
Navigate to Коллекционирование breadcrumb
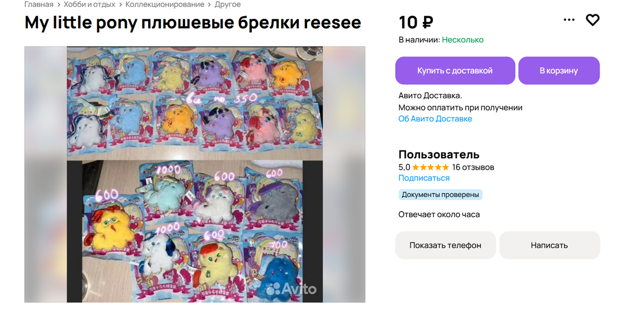165,4
